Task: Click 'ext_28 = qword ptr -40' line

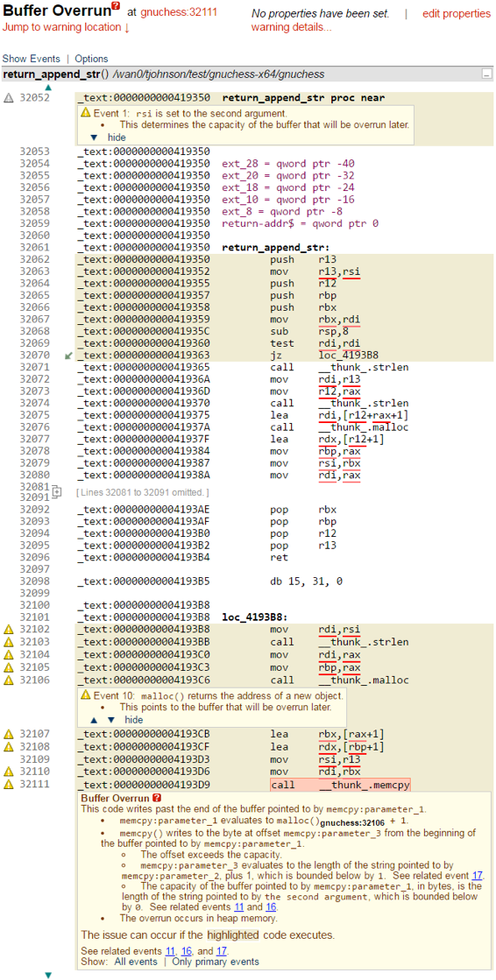Action: pyautogui.click(x=287, y=164)
